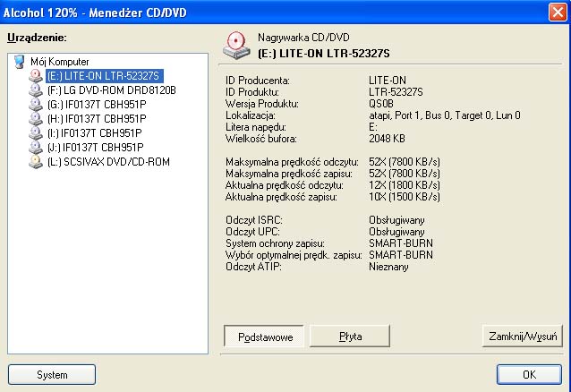Click the header title (E:) LITE-ON LTR-52327S
Viewport: 571px width, 392px height.
tap(323, 54)
